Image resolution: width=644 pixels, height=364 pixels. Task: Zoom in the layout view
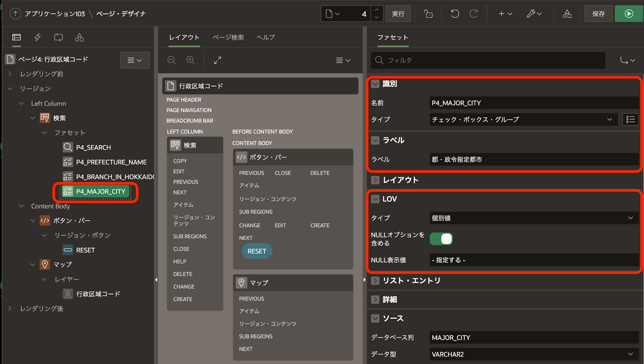(191, 60)
